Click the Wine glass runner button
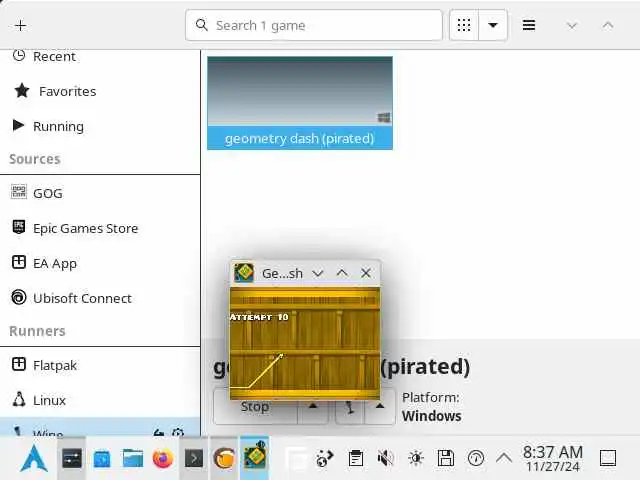This screenshot has height=480, width=640. [x=350, y=407]
